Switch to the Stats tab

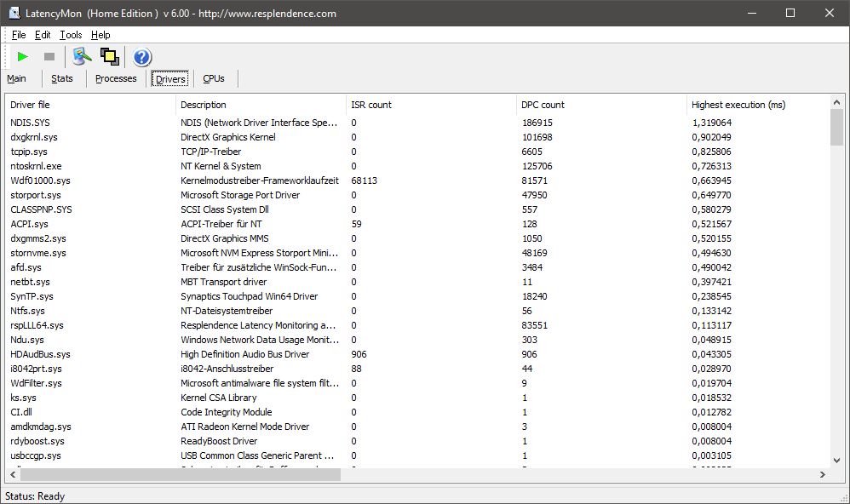coord(62,78)
